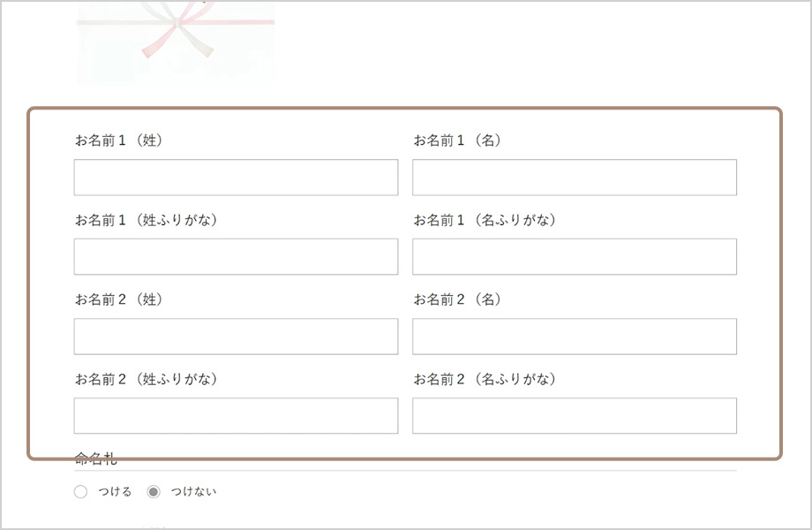This screenshot has width=812, height=530.
Task: Click the お名前1（名） label text
Action: (458, 140)
